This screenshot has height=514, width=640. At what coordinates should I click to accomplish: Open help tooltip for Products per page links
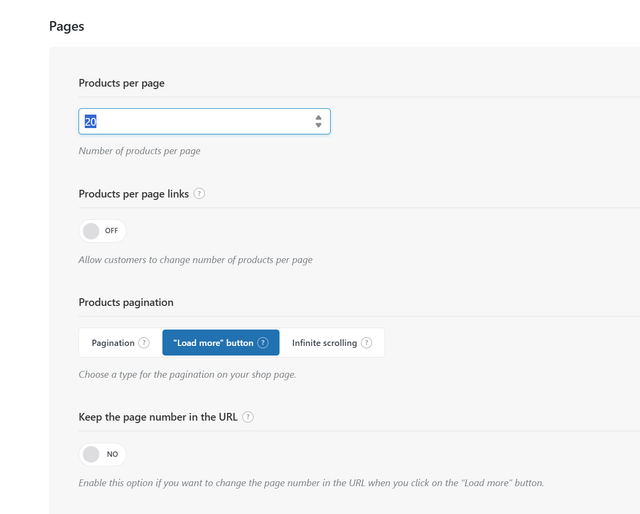click(199, 194)
